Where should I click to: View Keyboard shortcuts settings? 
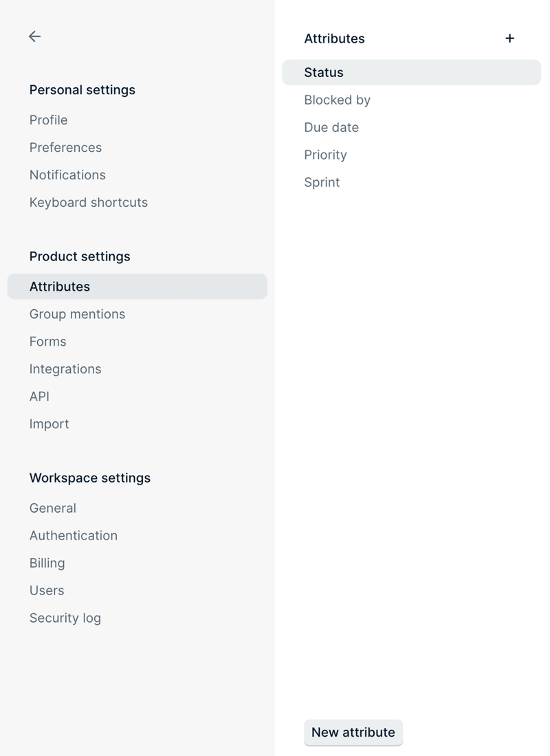[89, 202]
